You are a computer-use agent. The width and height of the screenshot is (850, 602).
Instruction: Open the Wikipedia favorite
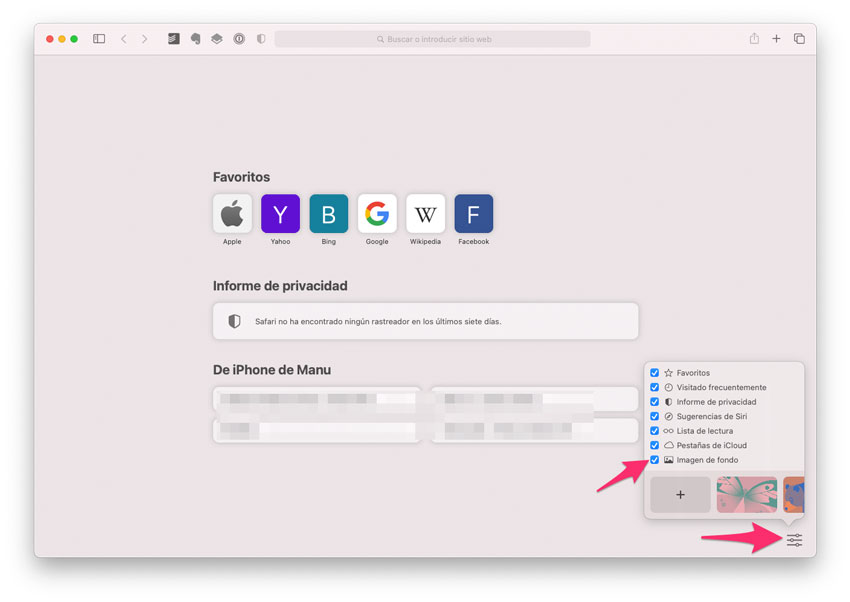[x=425, y=213]
